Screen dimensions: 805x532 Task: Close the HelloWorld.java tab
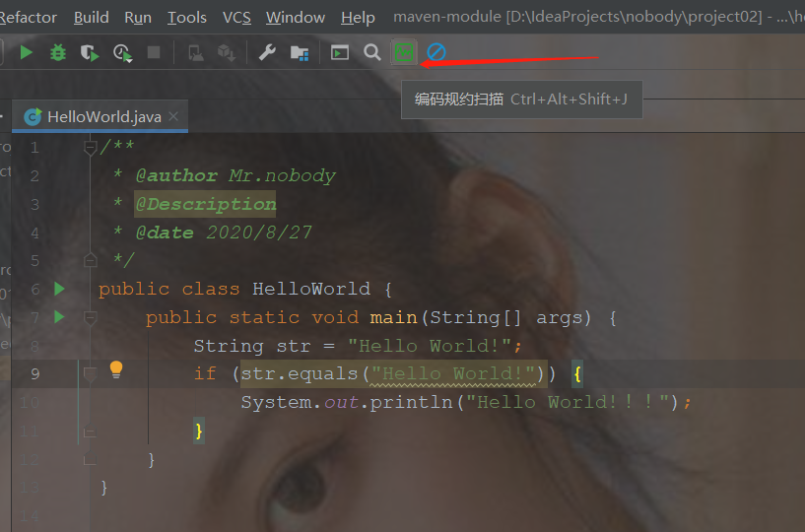click(173, 116)
